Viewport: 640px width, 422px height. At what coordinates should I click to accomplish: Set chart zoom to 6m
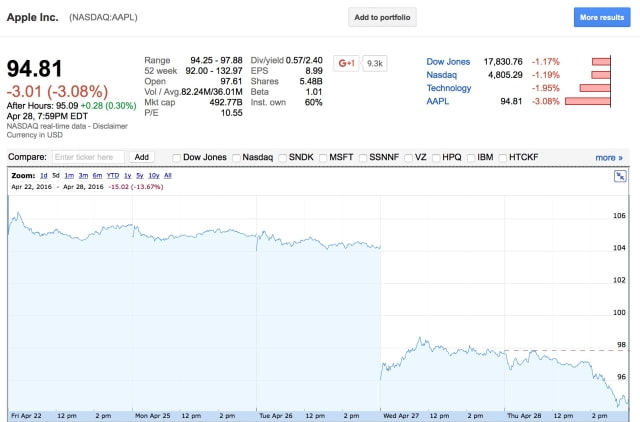click(97, 175)
